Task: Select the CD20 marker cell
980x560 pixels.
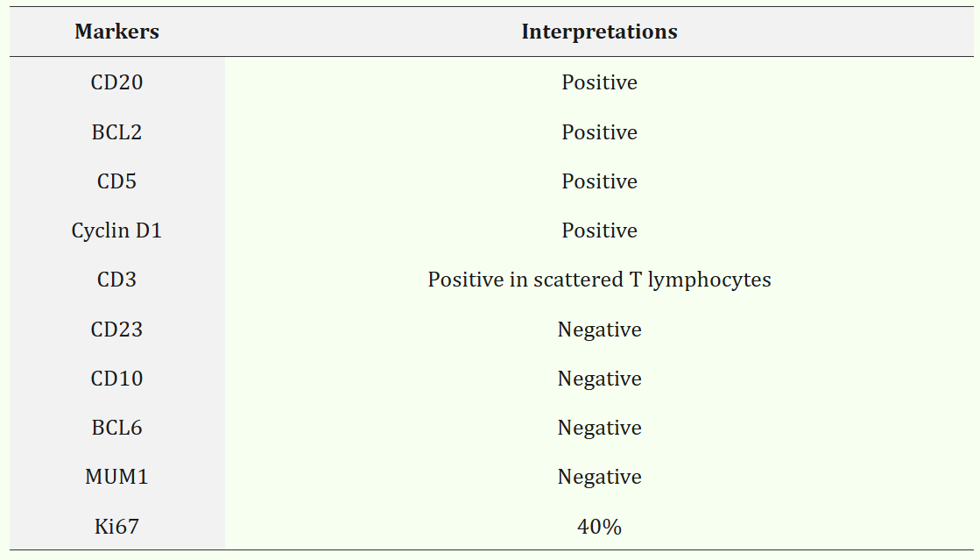Action: tap(116, 82)
